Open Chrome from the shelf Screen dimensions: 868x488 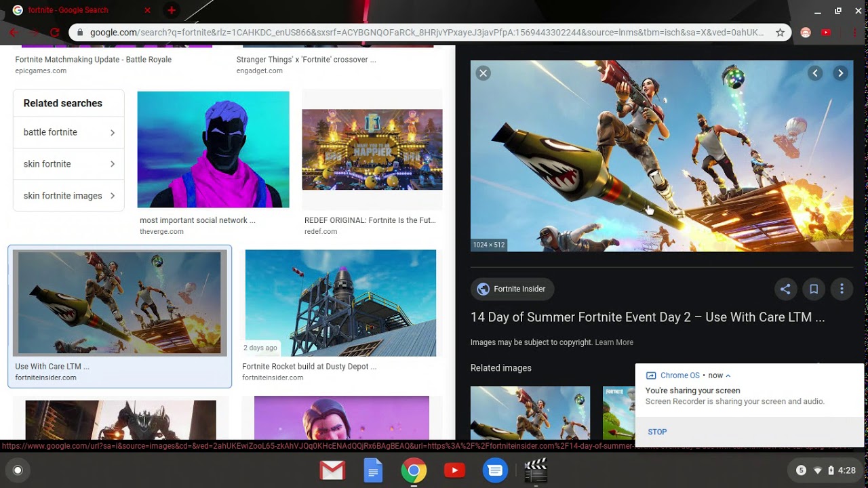tap(414, 470)
